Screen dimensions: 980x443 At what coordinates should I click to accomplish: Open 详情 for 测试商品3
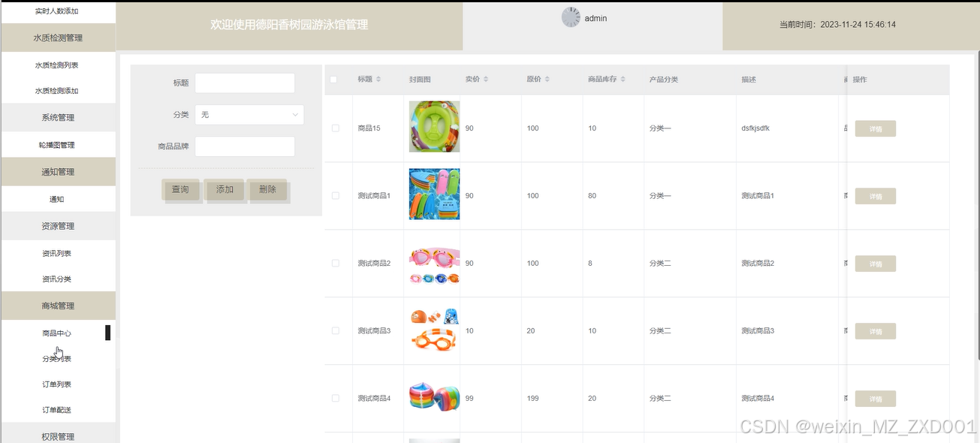[x=876, y=331]
